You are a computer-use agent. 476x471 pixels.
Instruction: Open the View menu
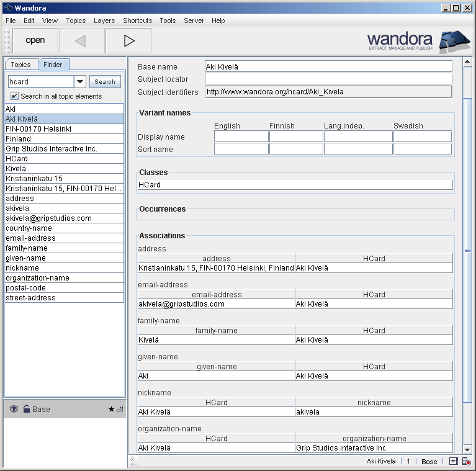tap(50, 20)
